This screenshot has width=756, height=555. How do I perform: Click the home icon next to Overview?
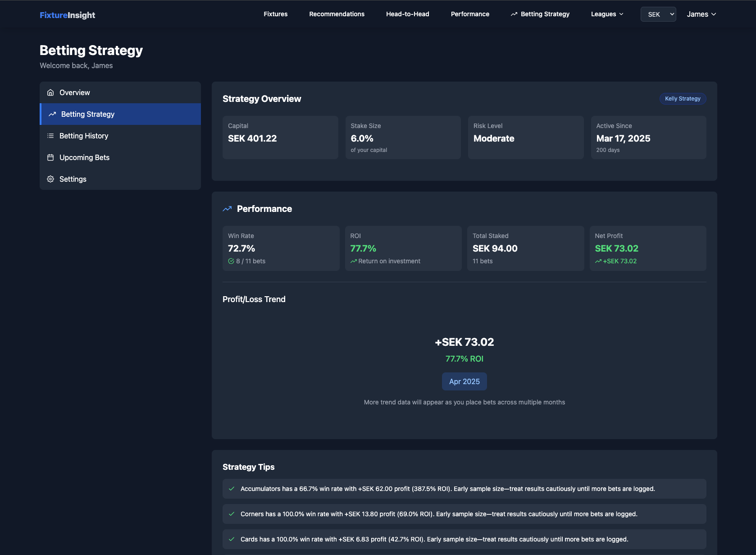[50, 92]
